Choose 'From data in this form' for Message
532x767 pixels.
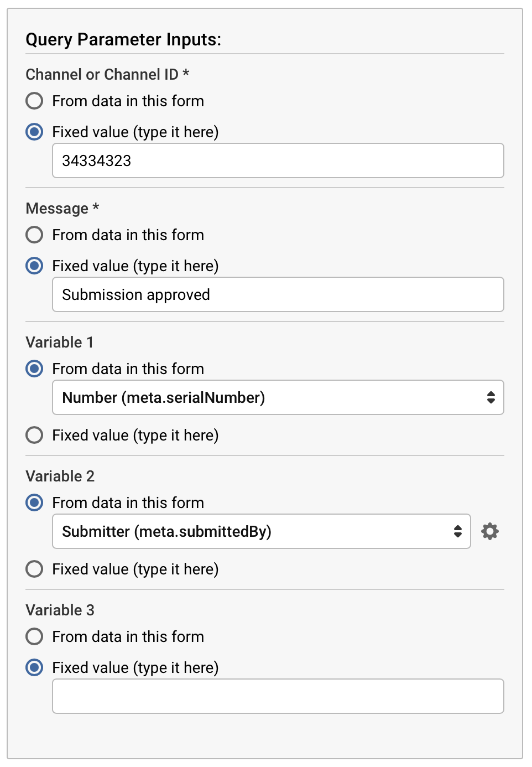(x=34, y=235)
